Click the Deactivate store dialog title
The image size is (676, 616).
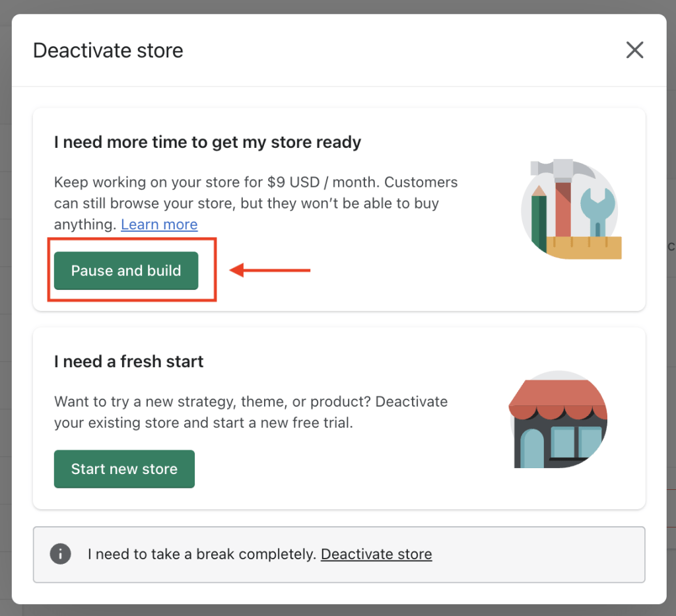click(x=108, y=50)
